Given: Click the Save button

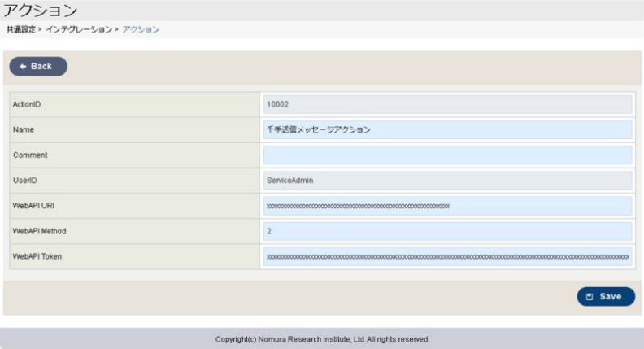Looking at the screenshot, I should click(606, 296).
